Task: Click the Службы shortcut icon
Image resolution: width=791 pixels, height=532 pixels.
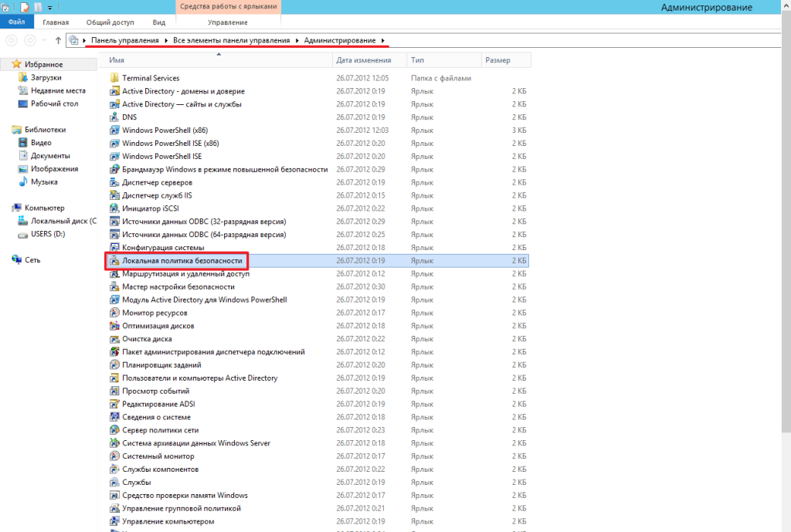Action: pyautogui.click(x=114, y=482)
